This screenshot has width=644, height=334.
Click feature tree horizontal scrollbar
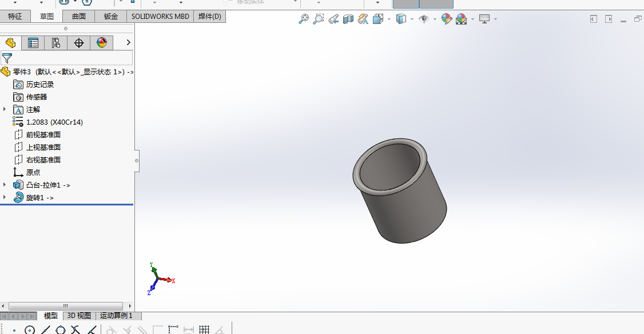[66, 306]
